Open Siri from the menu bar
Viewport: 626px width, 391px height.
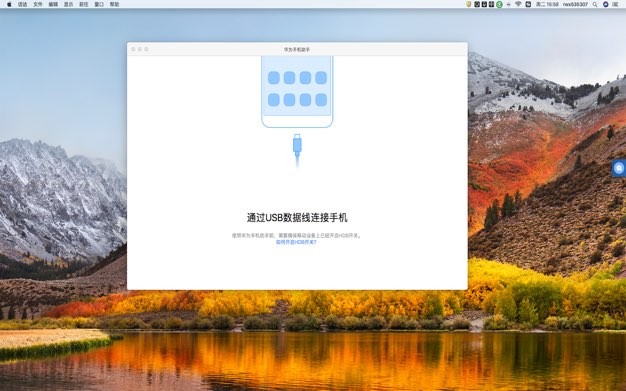[x=606, y=4]
